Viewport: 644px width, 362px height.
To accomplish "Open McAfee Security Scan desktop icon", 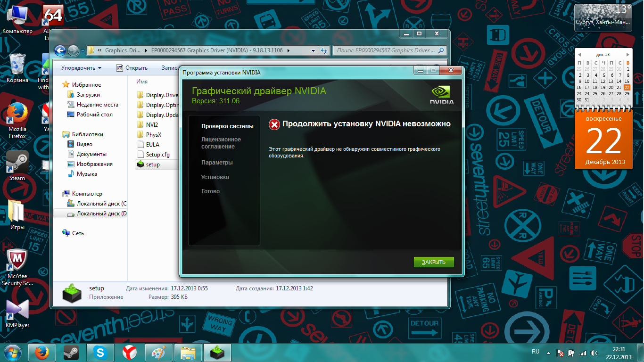I will [17, 261].
